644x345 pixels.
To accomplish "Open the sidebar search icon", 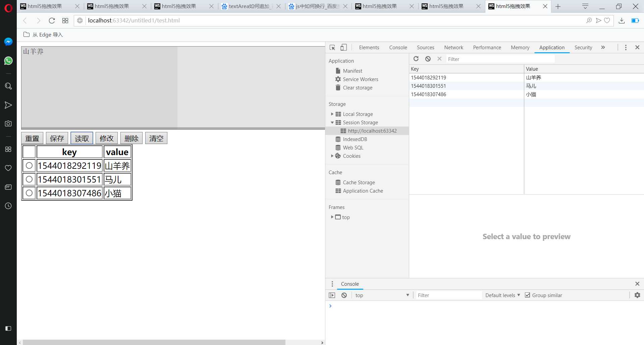I will [8, 86].
